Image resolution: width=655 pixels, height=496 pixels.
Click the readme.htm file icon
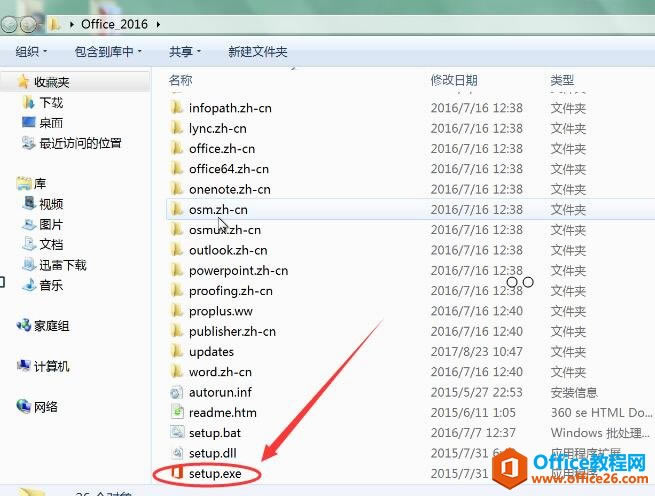(x=177, y=412)
